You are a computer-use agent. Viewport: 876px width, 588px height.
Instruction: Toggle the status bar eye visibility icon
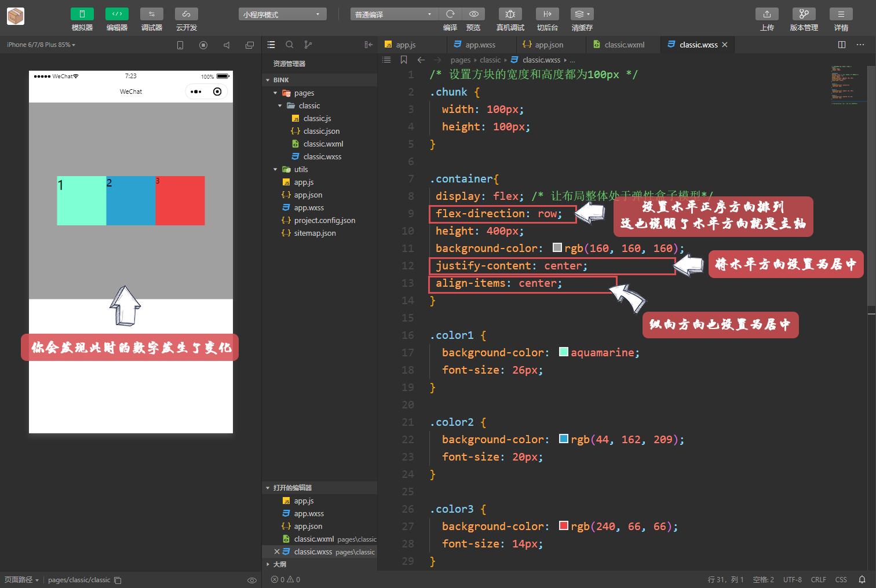252,580
